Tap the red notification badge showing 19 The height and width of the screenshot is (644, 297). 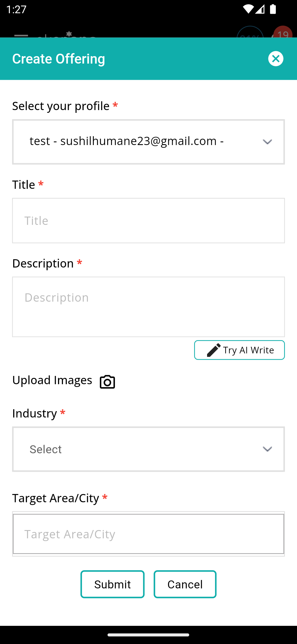[x=283, y=32]
